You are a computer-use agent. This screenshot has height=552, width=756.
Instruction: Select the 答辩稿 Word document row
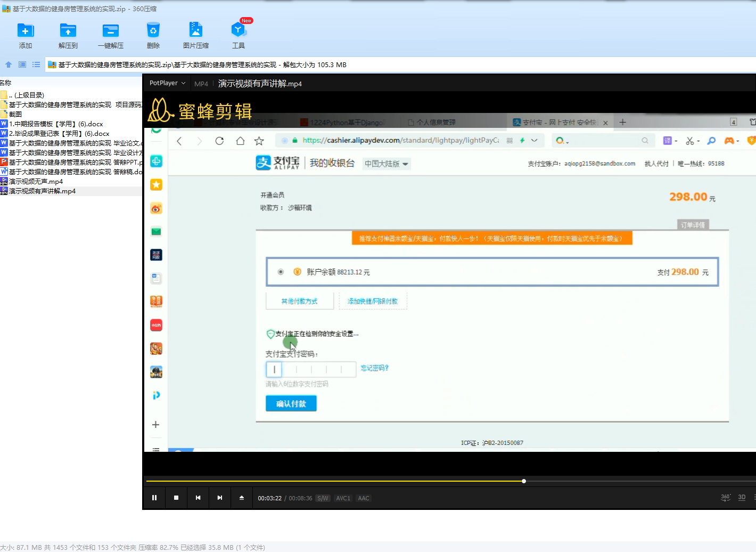point(71,172)
